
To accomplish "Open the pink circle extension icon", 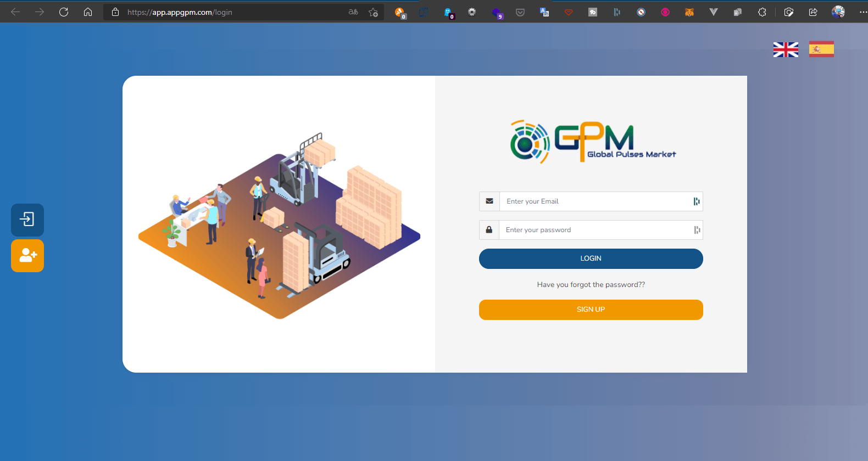I will (665, 12).
